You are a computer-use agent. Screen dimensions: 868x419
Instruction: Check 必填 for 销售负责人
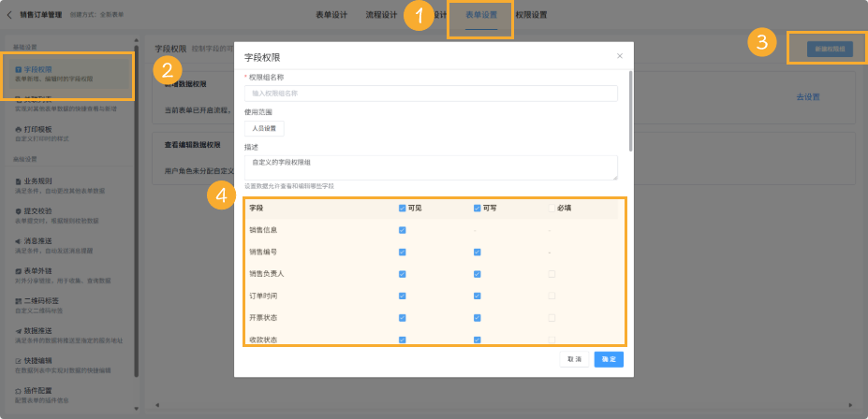[x=552, y=274]
